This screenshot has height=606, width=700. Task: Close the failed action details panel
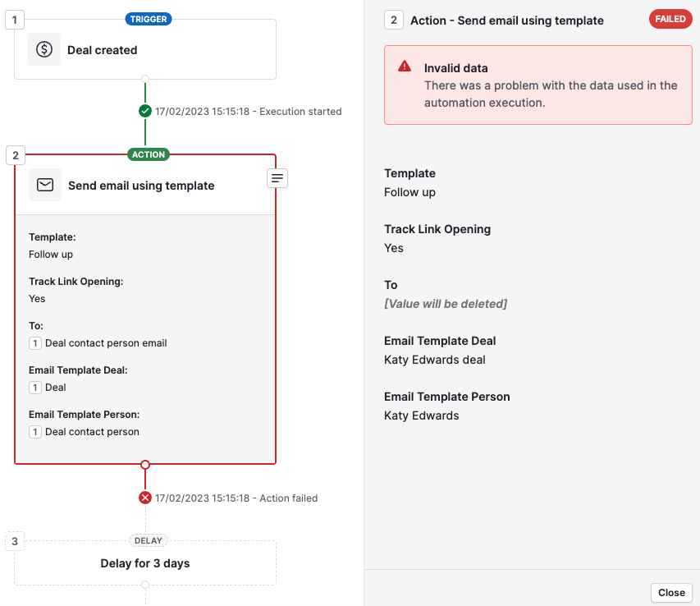(671, 592)
